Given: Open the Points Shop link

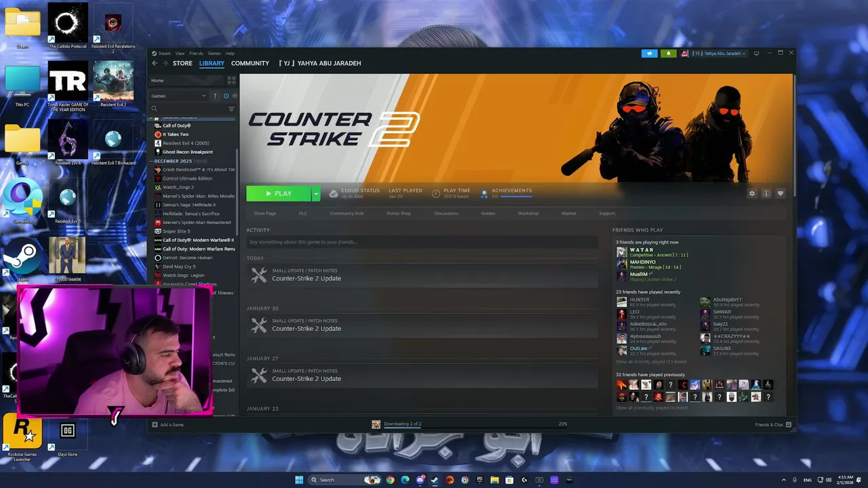Looking at the screenshot, I should [x=399, y=213].
